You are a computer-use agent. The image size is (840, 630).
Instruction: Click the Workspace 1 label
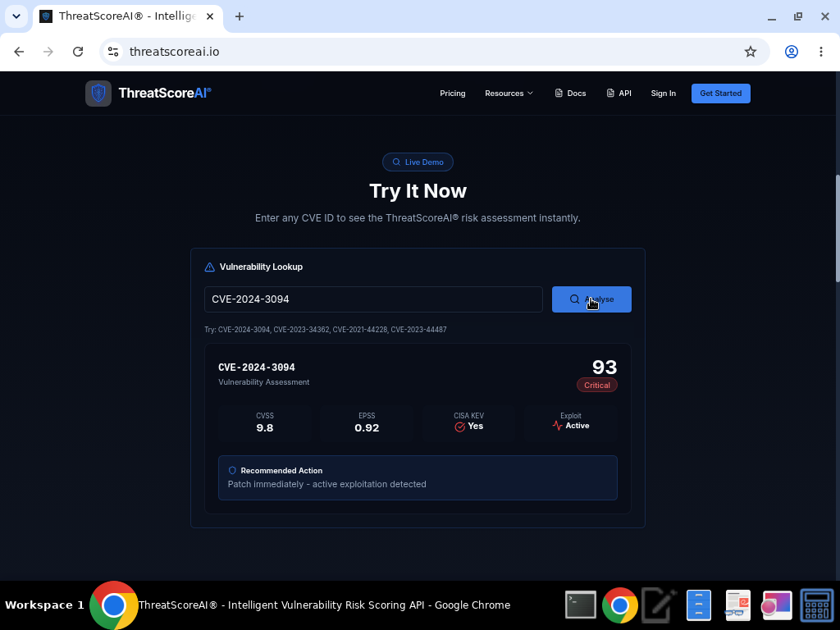tap(44, 605)
